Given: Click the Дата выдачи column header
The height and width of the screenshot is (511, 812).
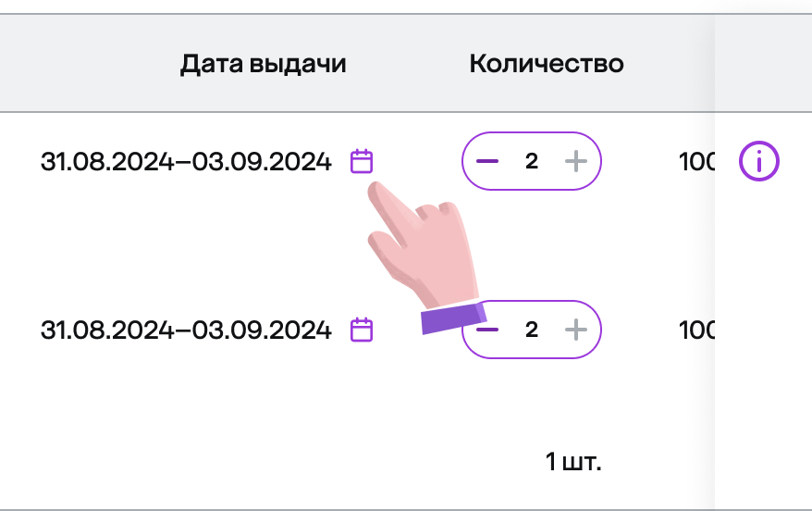Looking at the screenshot, I should click(263, 64).
